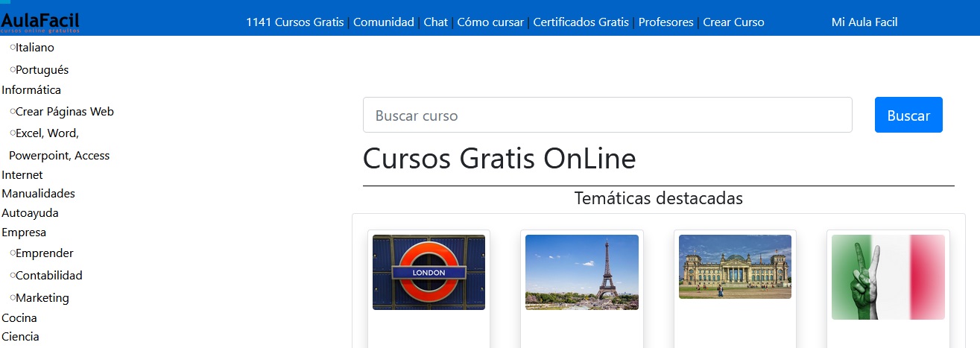The image size is (980, 348).
Task: Select the Internet category
Action: pyautogui.click(x=22, y=175)
